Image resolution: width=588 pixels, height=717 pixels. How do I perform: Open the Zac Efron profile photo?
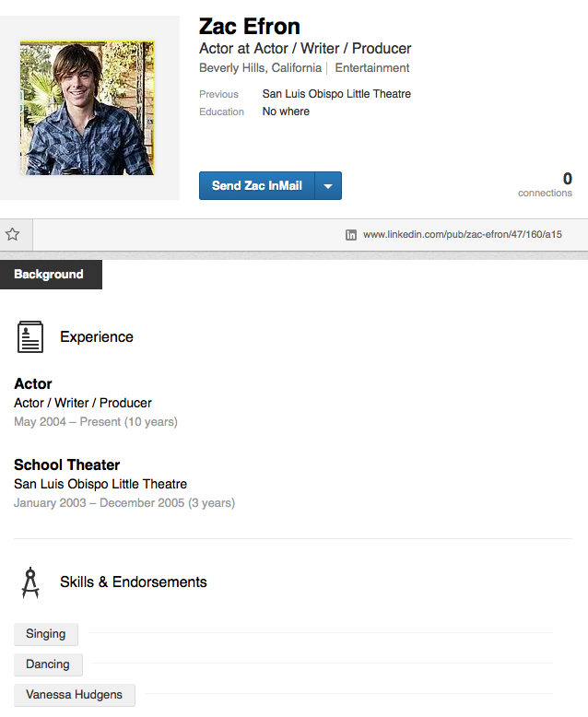point(88,108)
